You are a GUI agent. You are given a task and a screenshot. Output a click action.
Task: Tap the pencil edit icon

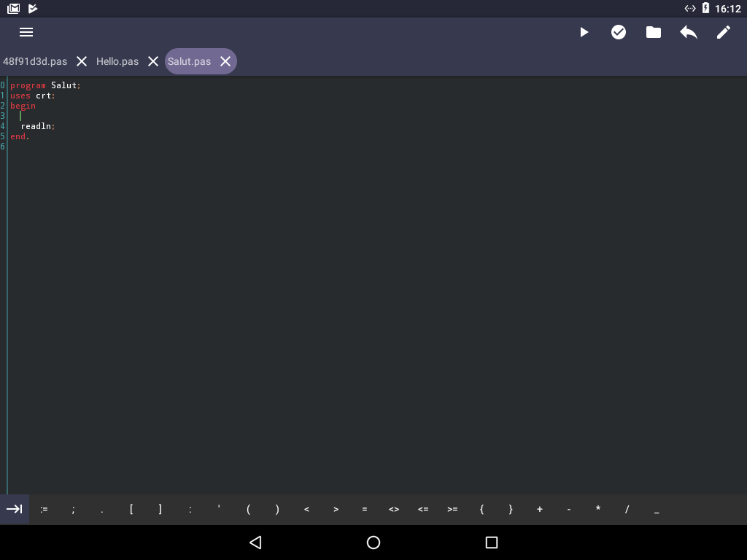tap(724, 32)
